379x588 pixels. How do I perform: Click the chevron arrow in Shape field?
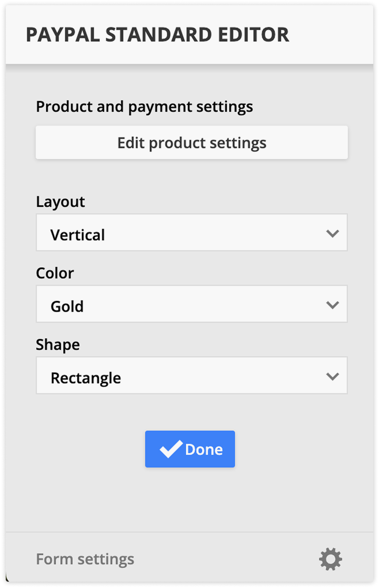(333, 376)
